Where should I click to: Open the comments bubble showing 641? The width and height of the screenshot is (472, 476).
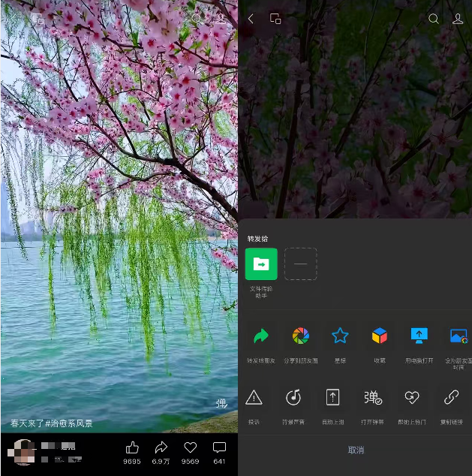[219, 448]
